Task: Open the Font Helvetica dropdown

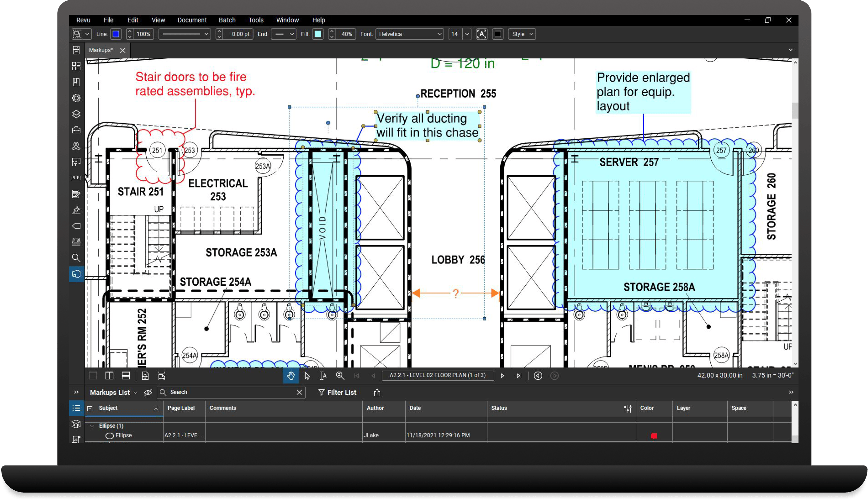Action: pos(410,34)
